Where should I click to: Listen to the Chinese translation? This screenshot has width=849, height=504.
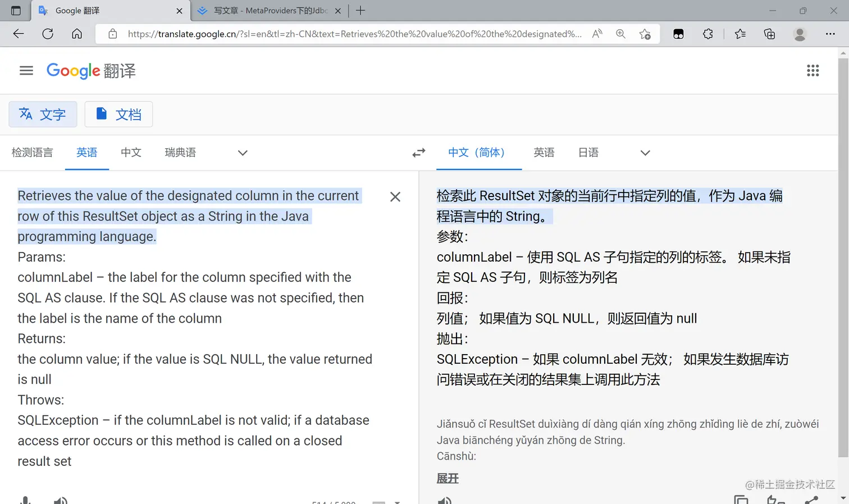[444, 500]
